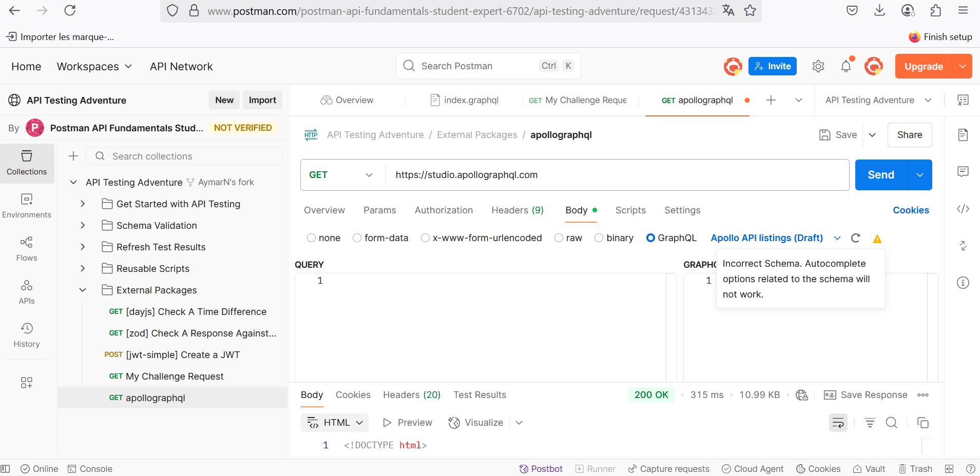This screenshot has height=476, width=980.
Task: Switch to the Test Results response tab
Action: [x=479, y=395]
